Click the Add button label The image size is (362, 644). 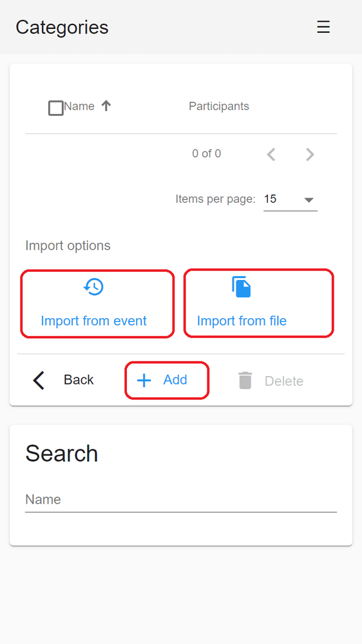pyautogui.click(x=175, y=380)
